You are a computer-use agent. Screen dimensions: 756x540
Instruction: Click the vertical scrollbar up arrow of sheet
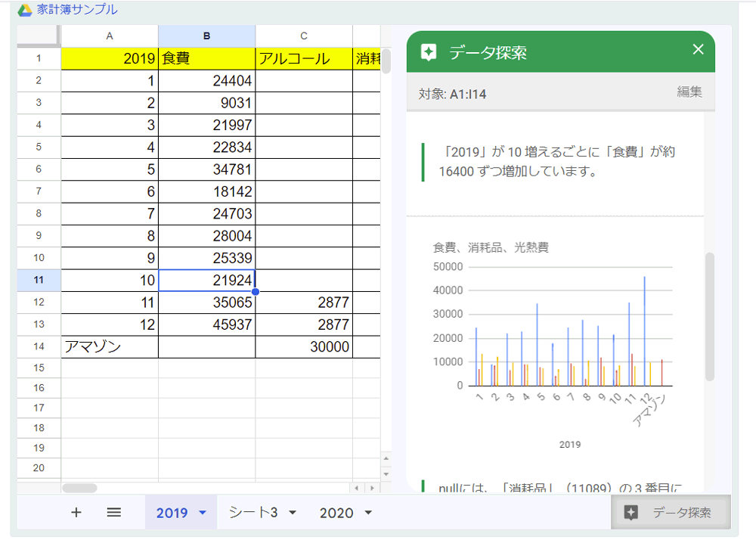[x=386, y=458]
